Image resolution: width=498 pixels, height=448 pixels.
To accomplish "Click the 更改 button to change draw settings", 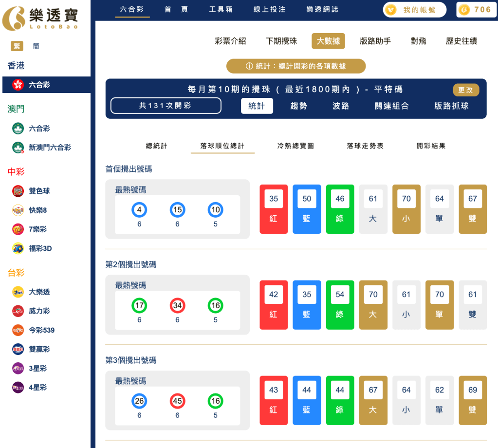I will (464, 91).
